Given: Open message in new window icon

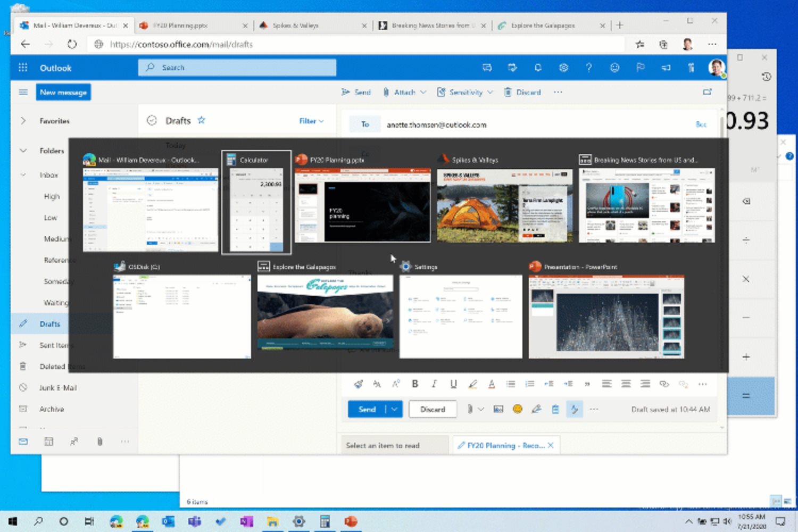Looking at the screenshot, I should (x=708, y=92).
